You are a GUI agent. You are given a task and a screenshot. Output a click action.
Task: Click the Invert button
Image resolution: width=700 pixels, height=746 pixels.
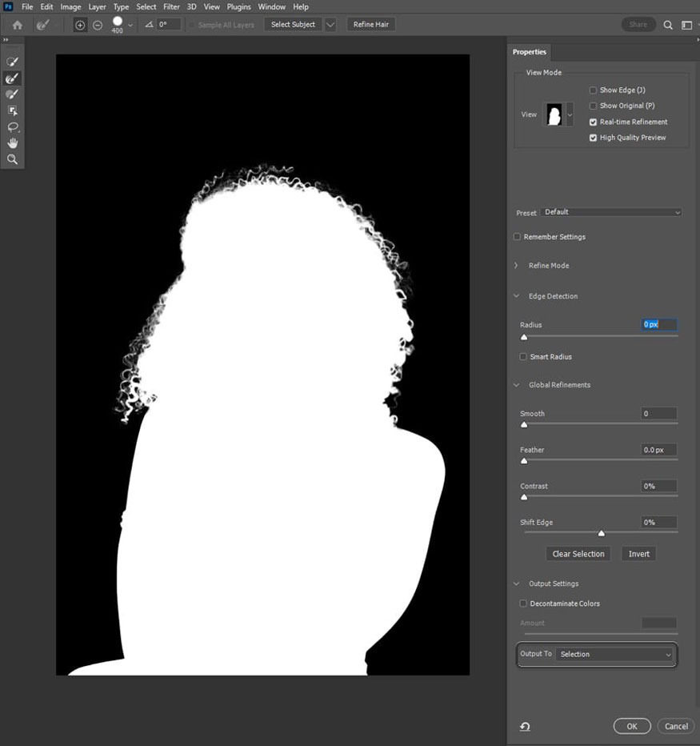pos(638,554)
